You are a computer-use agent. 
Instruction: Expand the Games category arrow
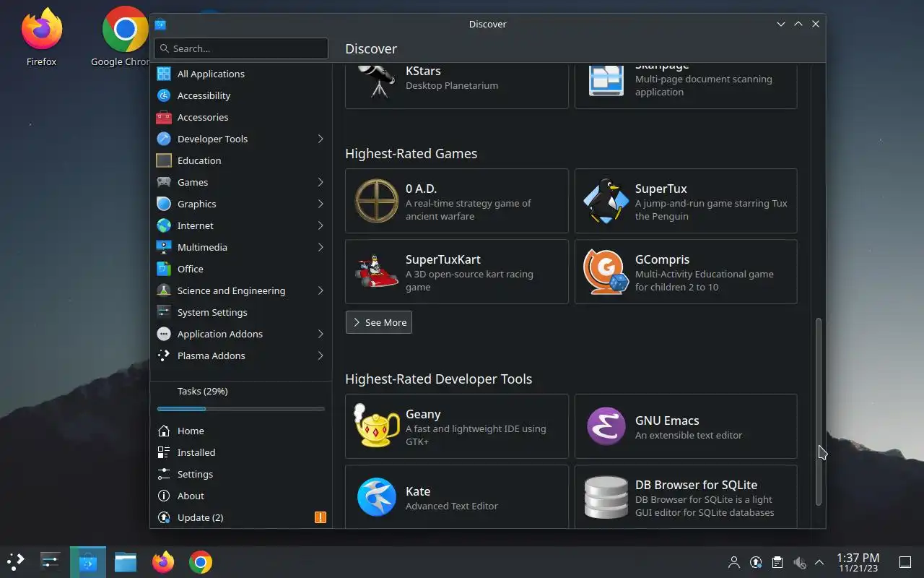click(321, 182)
